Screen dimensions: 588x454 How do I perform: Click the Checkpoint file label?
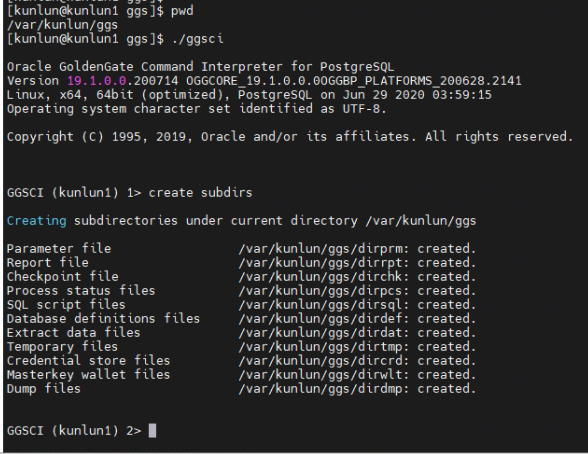[x=63, y=277]
